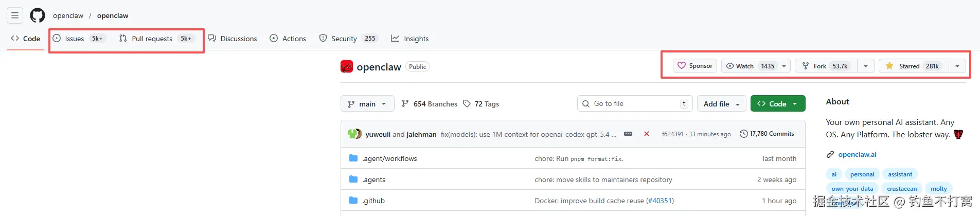Expand the Add file dropdown
980x216 pixels.
click(x=721, y=104)
